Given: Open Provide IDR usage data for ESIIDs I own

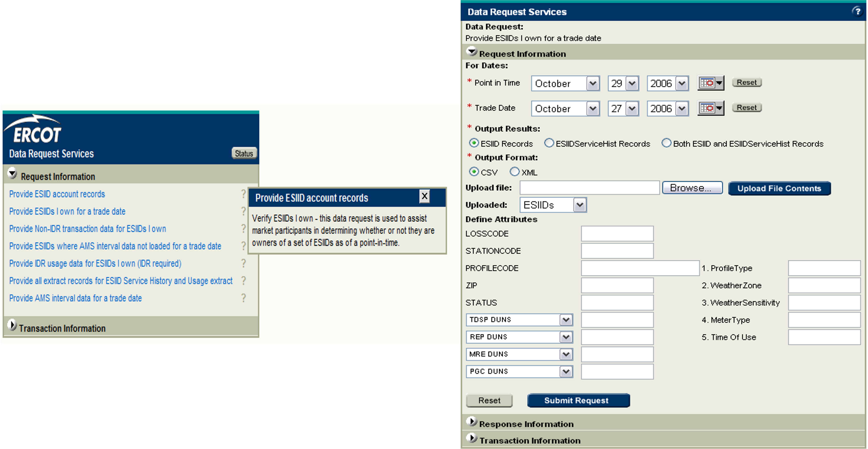Looking at the screenshot, I should pyautogui.click(x=95, y=264).
